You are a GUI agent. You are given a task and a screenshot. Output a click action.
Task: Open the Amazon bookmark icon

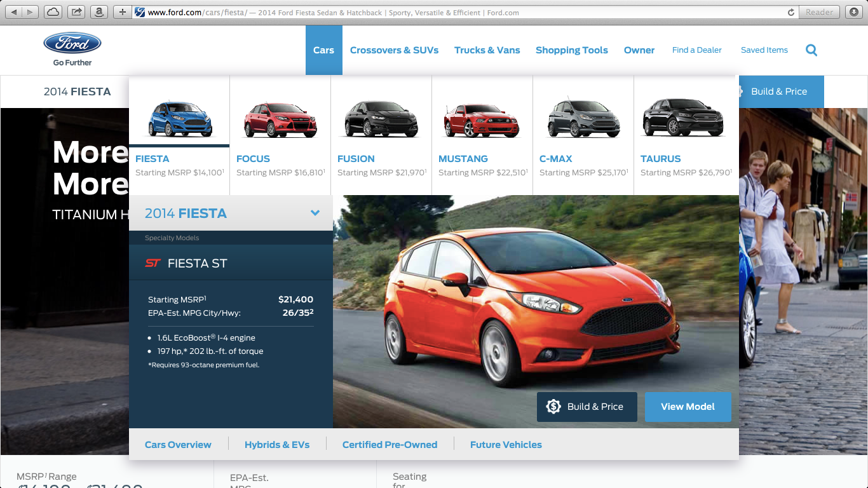coord(98,12)
